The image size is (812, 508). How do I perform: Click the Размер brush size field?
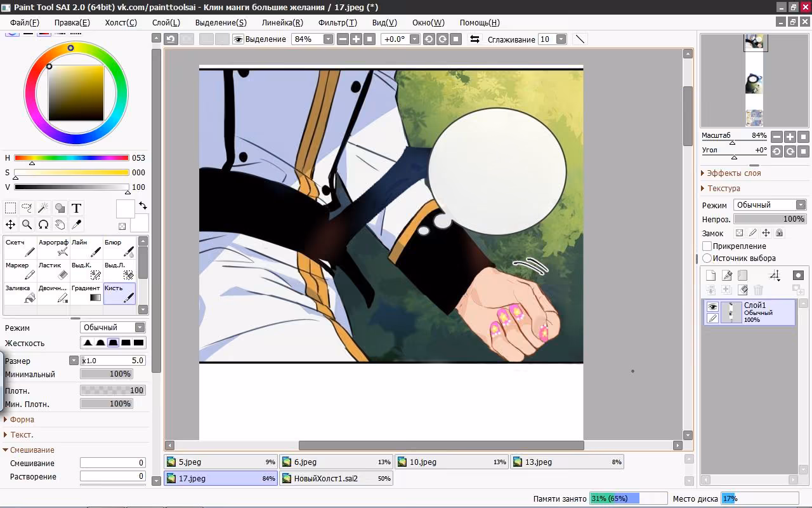113,361
